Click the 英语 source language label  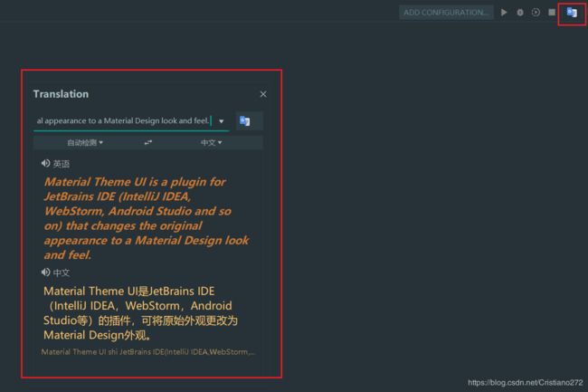coord(62,164)
